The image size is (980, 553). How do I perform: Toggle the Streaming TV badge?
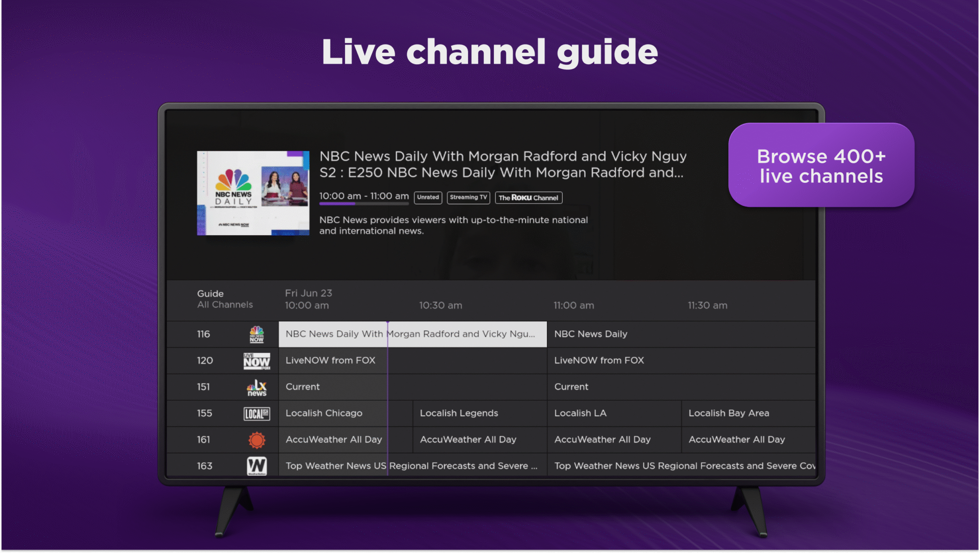click(x=468, y=197)
